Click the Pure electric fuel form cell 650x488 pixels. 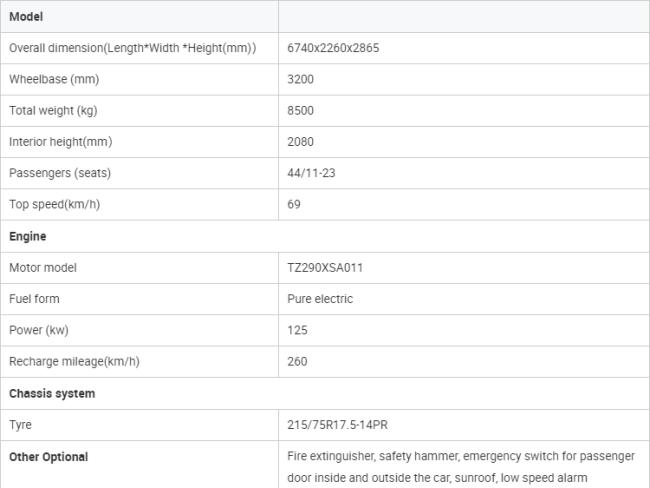320,298
